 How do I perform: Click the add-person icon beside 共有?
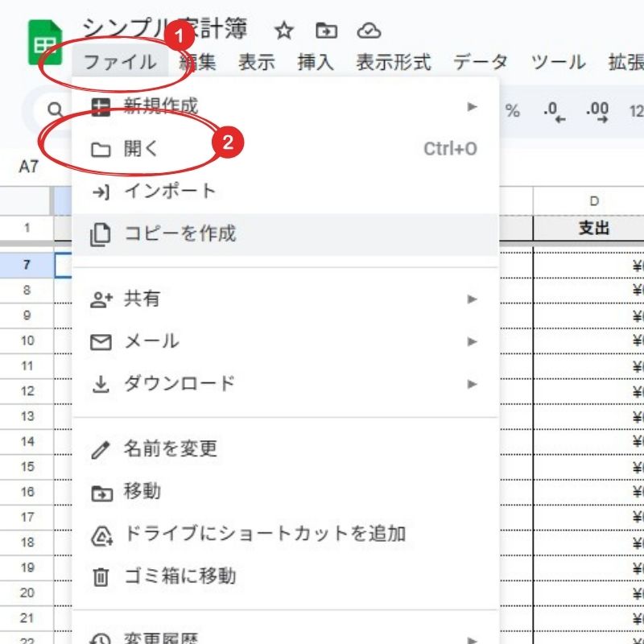coord(101,299)
